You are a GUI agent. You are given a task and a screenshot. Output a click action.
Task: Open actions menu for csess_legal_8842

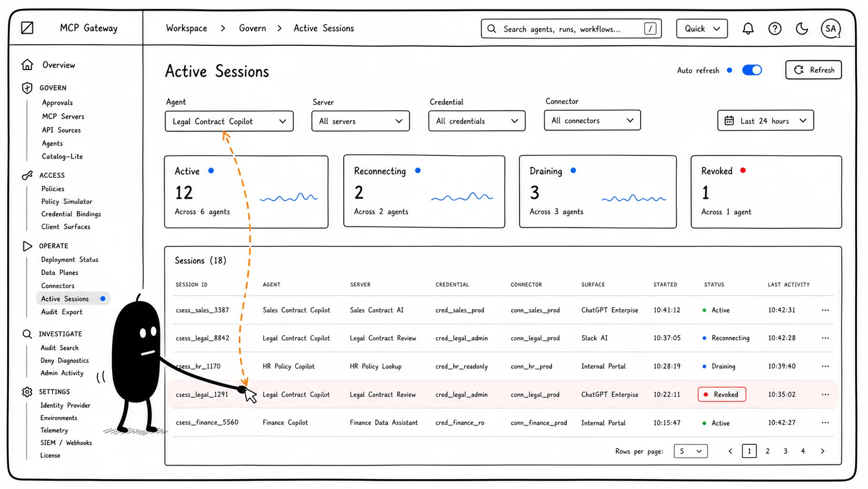coord(825,338)
